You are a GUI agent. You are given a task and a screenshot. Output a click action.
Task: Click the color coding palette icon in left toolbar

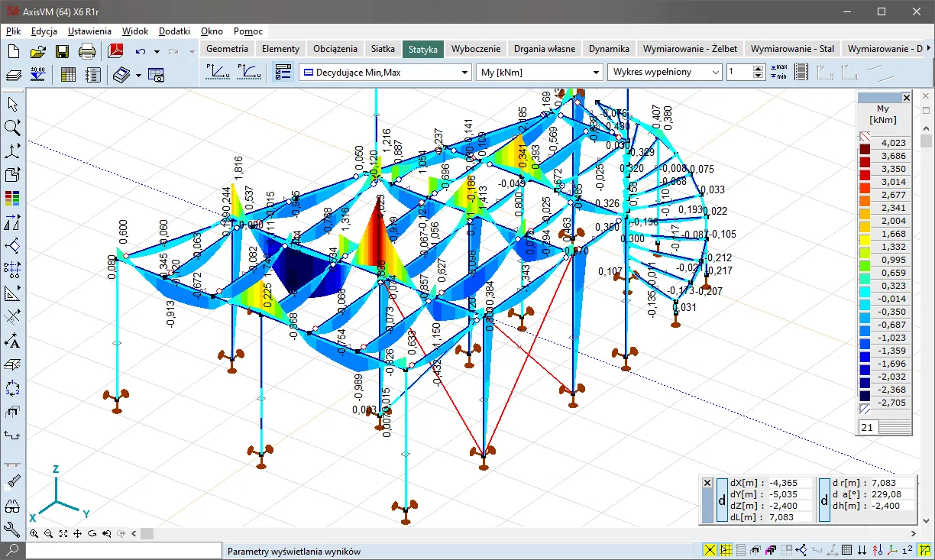point(12,199)
